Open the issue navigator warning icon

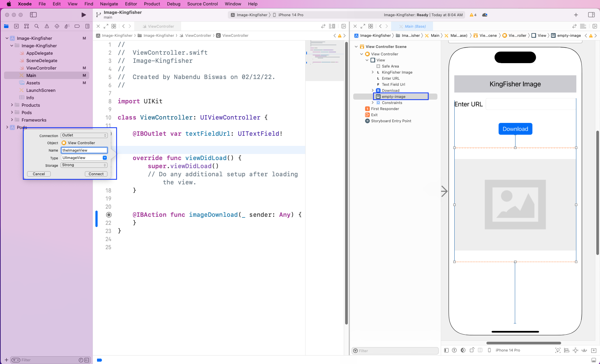47,26
